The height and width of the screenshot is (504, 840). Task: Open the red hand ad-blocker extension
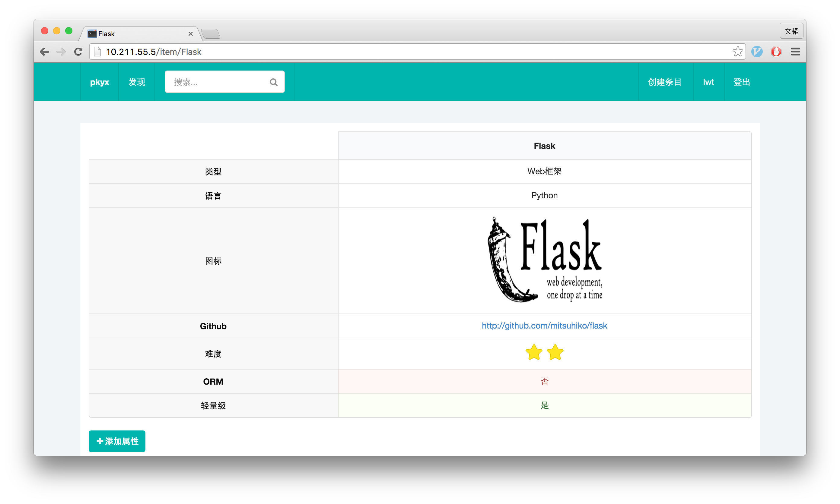776,51
